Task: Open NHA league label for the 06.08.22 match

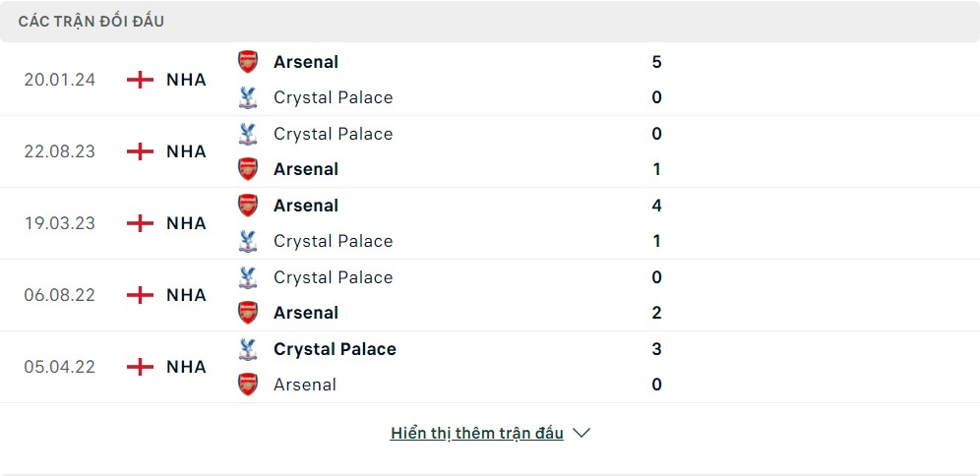Action: 186,295
